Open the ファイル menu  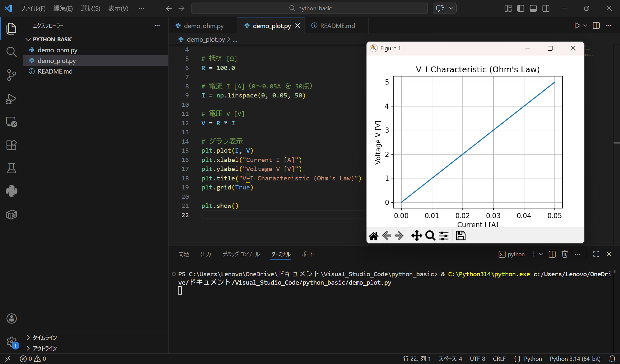(x=33, y=8)
